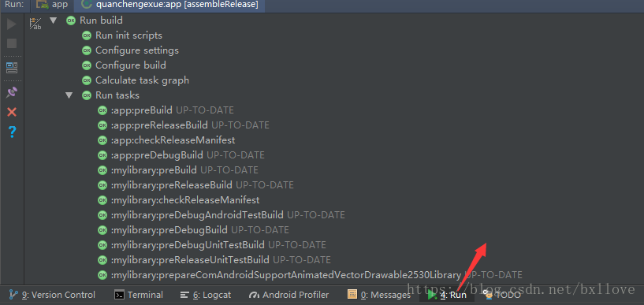Collapse the Run build tree node
This screenshot has width=644, height=305.
(x=53, y=20)
